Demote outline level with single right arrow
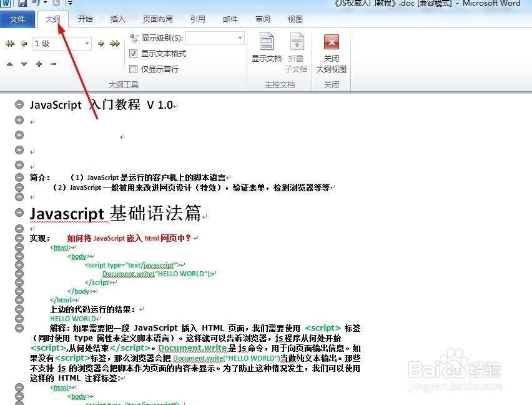 click(x=101, y=44)
